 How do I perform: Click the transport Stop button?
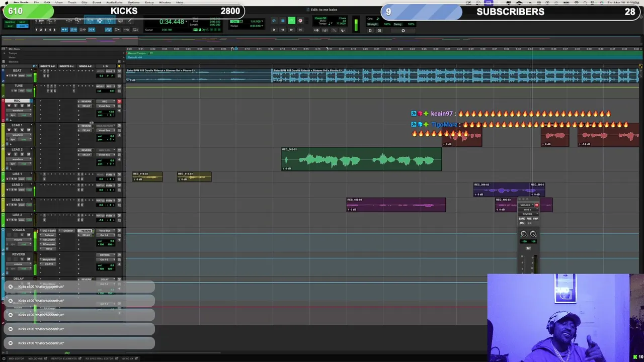283,21
